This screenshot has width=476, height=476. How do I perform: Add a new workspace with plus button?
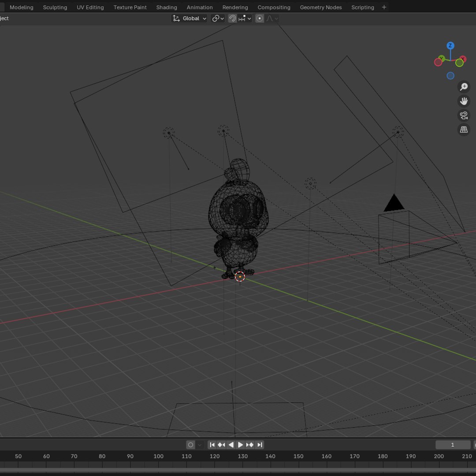click(384, 7)
